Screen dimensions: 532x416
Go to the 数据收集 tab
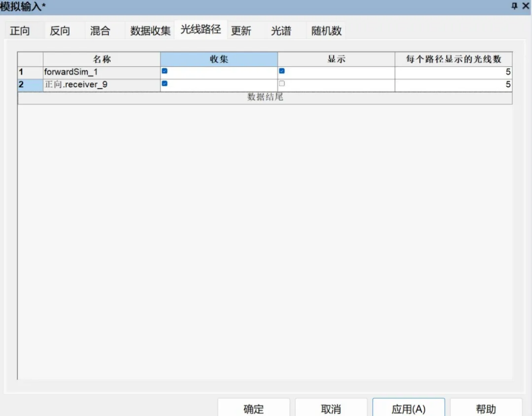click(150, 31)
